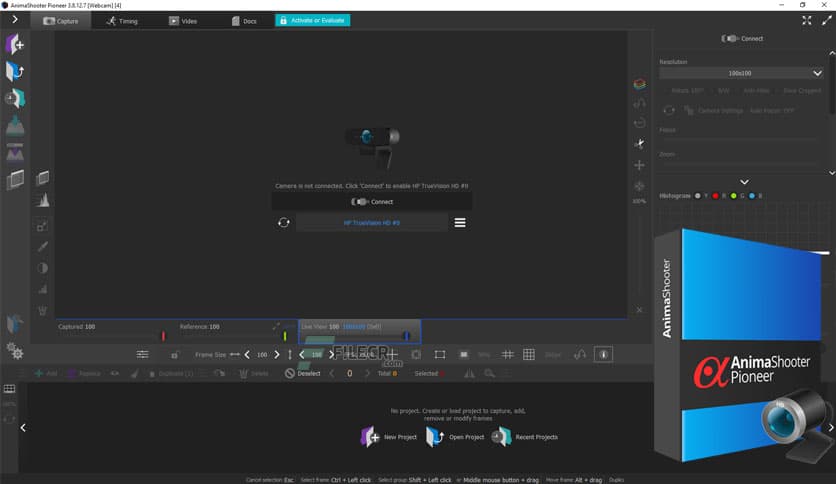Click the sliders adjustment icon below the preview
The image size is (836, 484).
[142, 354]
